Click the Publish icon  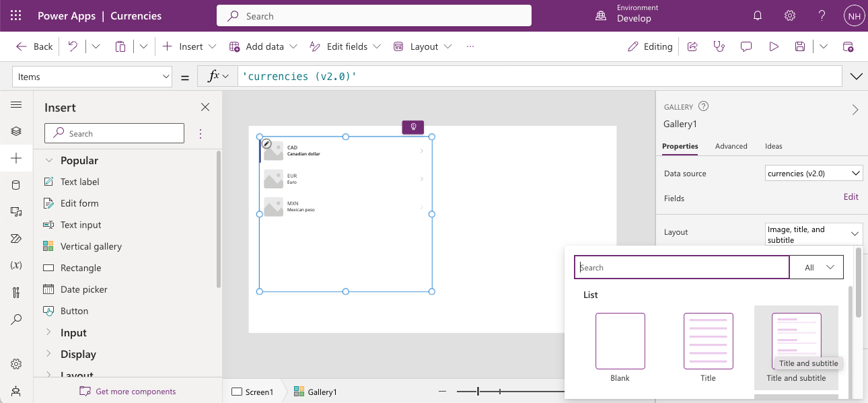pyautogui.click(x=848, y=46)
